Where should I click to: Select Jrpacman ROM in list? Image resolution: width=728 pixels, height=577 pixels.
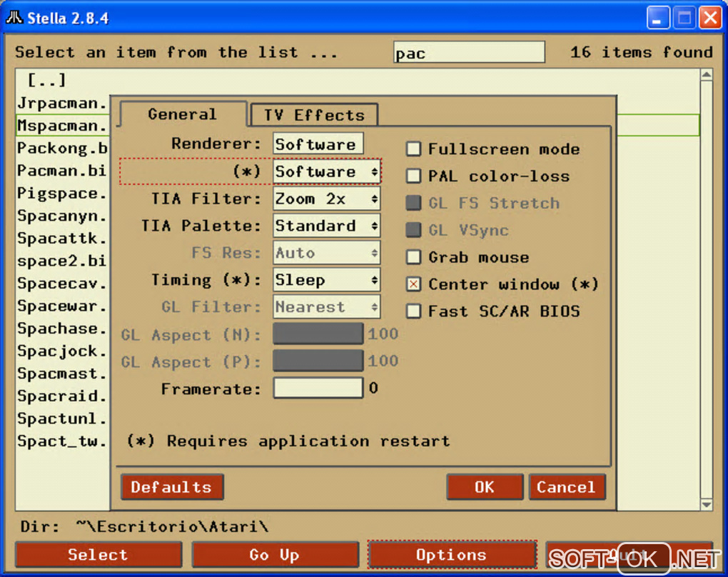click(62, 103)
